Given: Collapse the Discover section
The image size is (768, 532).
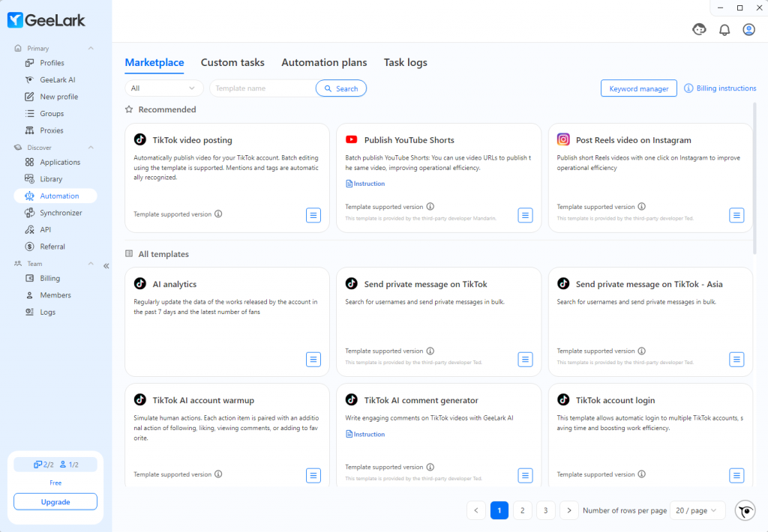Looking at the screenshot, I should pyautogui.click(x=91, y=148).
